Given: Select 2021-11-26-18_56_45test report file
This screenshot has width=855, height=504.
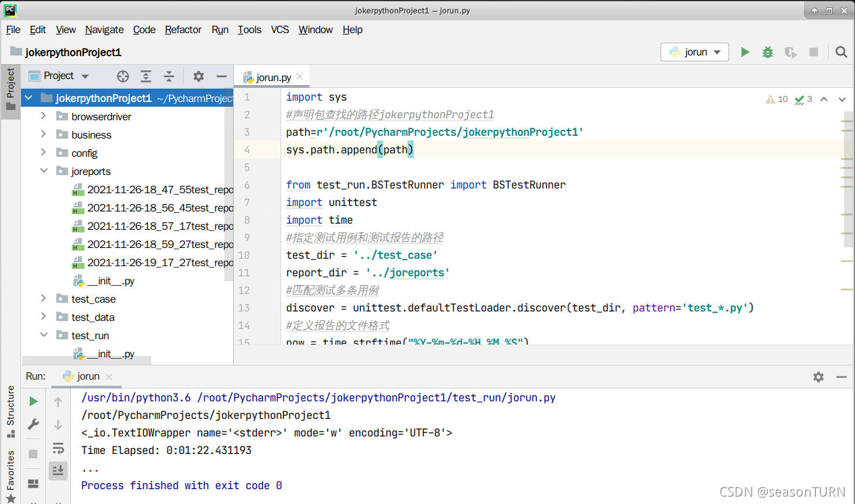Looking at the screenshot, I should 152,208.
